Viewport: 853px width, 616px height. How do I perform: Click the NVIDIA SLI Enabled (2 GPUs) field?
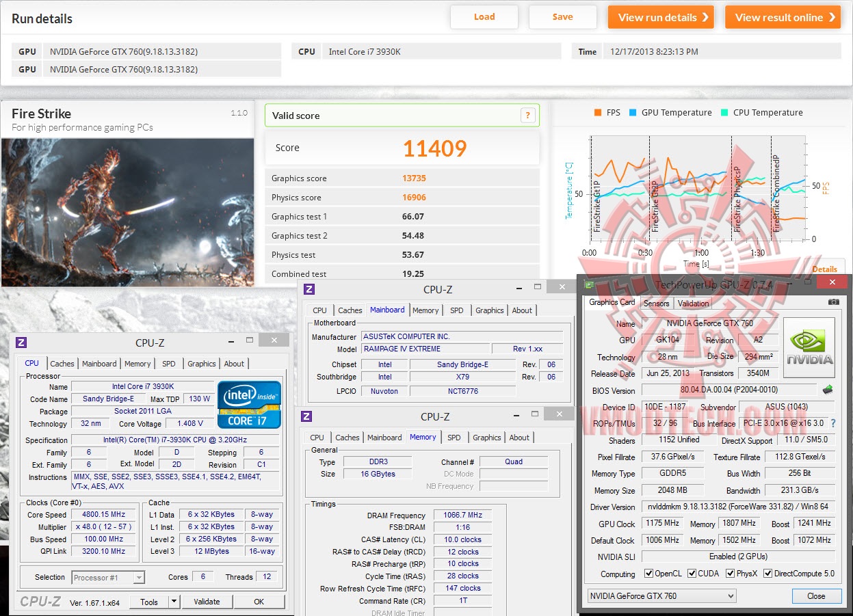(738, 557)
